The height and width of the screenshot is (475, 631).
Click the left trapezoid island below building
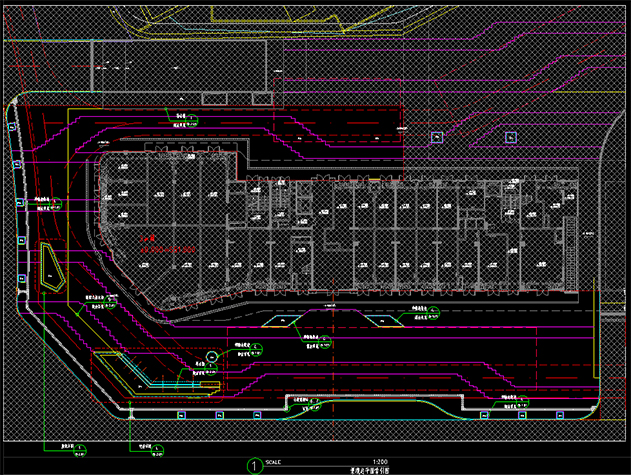[285, 321]
